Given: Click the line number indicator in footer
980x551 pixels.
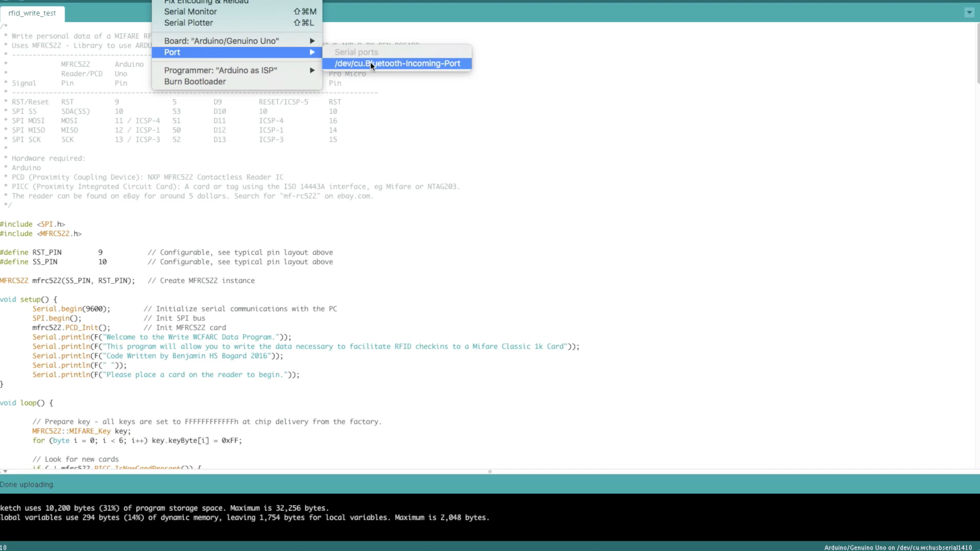Looking at the screenshot, I should pos(4,547).
